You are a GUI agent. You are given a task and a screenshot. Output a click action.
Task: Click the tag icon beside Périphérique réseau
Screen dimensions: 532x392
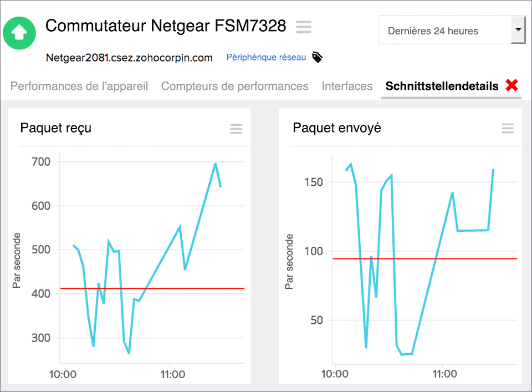(x=316, y=57)
